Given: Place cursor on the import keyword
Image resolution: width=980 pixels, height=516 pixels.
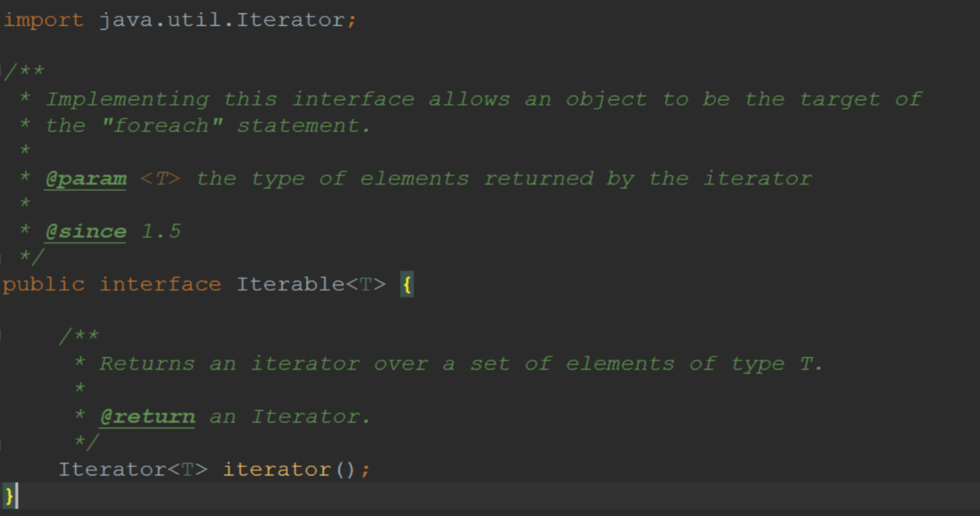Looking at the screenshot, I should tap(43, 20).
